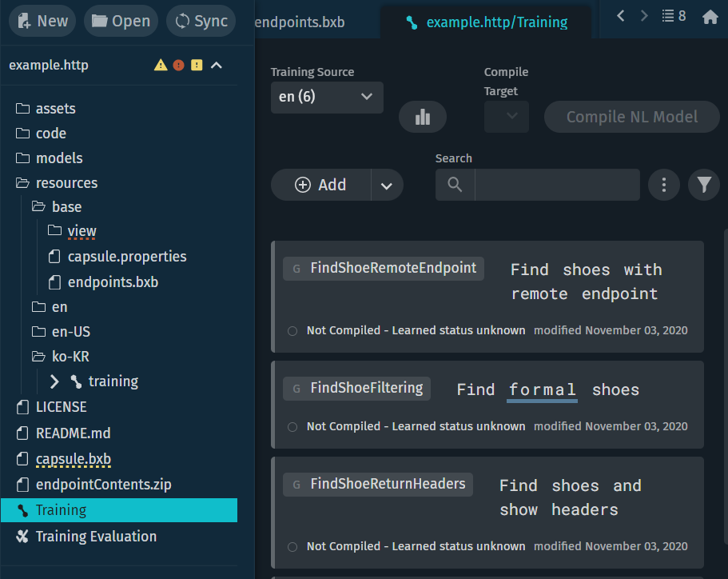Go forward with the right arrow
Screen dimensions: 728x579
coord(644,16)
